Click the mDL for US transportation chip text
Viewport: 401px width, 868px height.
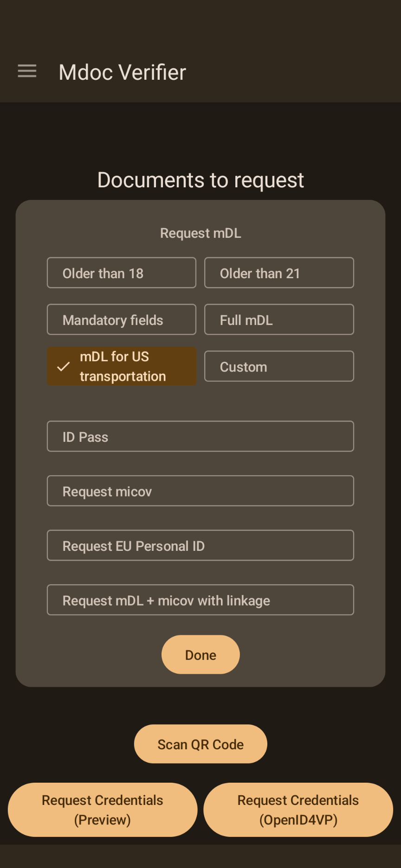click(123, 366)
